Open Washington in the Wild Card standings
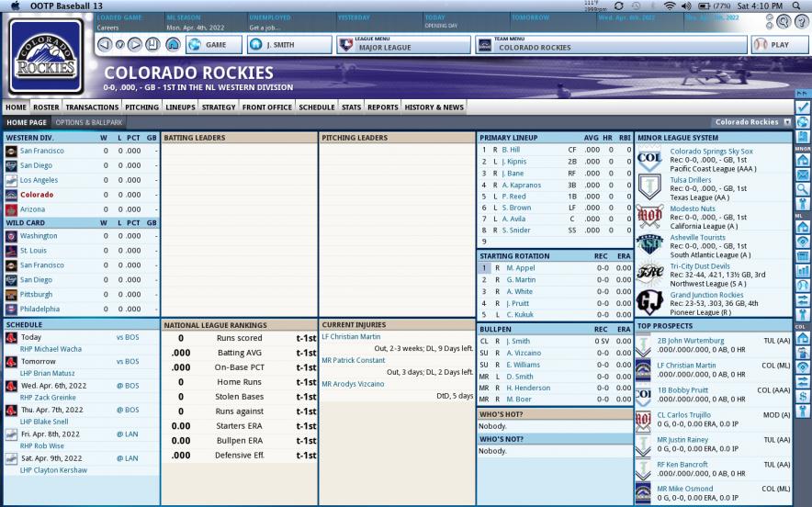Screen dimensions: 812x507 tap(39, 236)
